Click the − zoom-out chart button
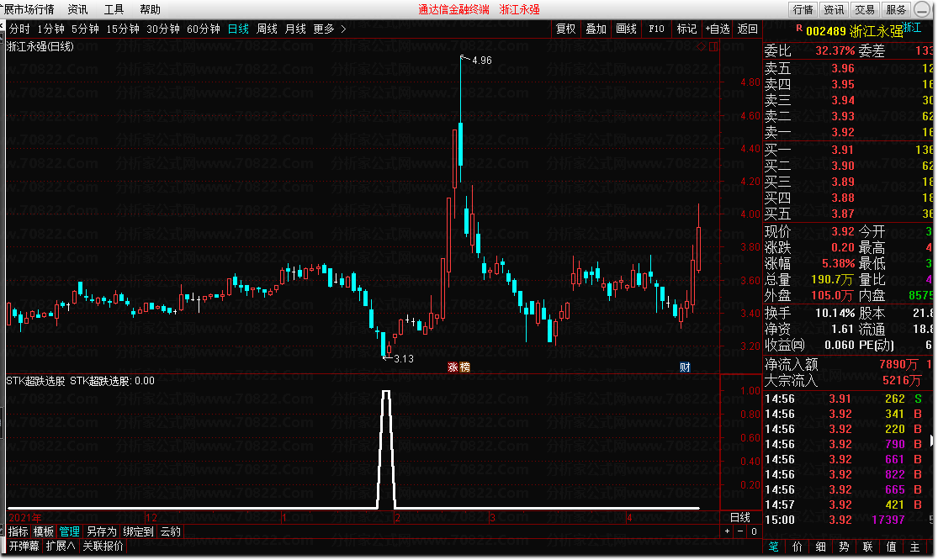 [x=740, y=531]
